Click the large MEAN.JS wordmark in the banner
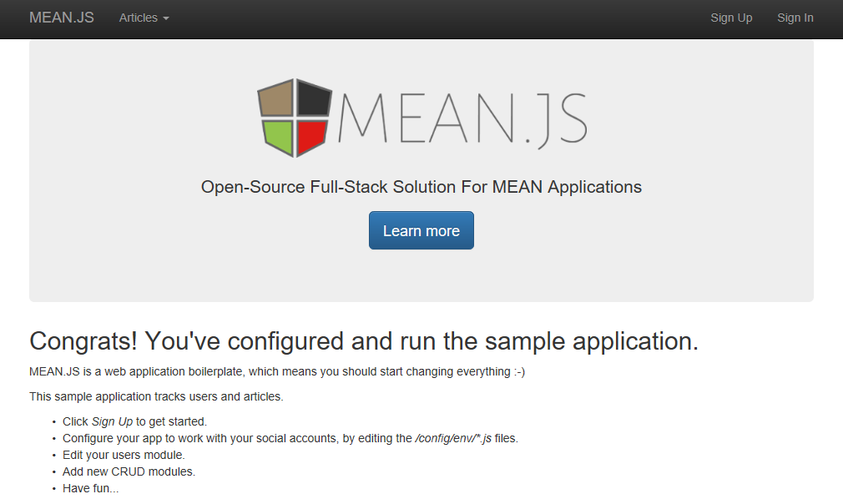The width and height of the screenshot is (843, 504). click(x=462, y=119)
